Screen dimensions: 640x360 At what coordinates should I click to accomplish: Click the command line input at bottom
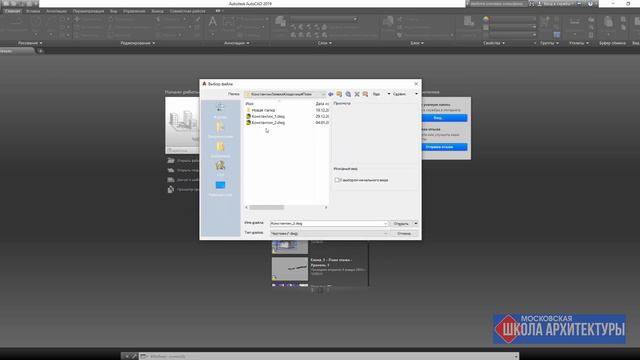pyautogui.click(x=329, y=356)
